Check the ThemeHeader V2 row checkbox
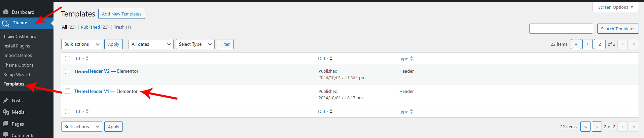 [x=68, y=71]
